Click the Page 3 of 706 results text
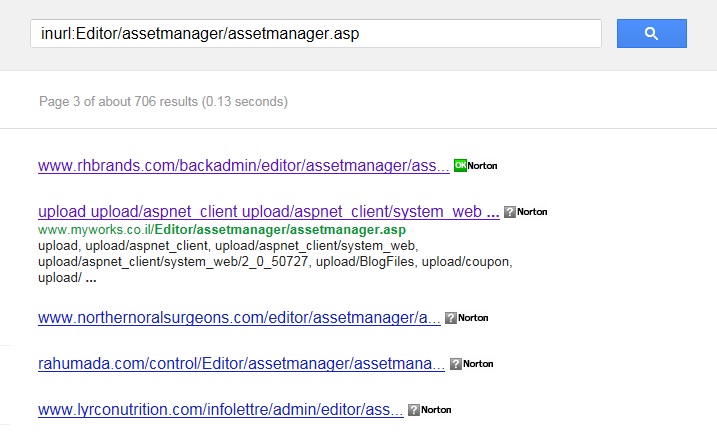Screen dimensions: 717x435 click(163, 102)
